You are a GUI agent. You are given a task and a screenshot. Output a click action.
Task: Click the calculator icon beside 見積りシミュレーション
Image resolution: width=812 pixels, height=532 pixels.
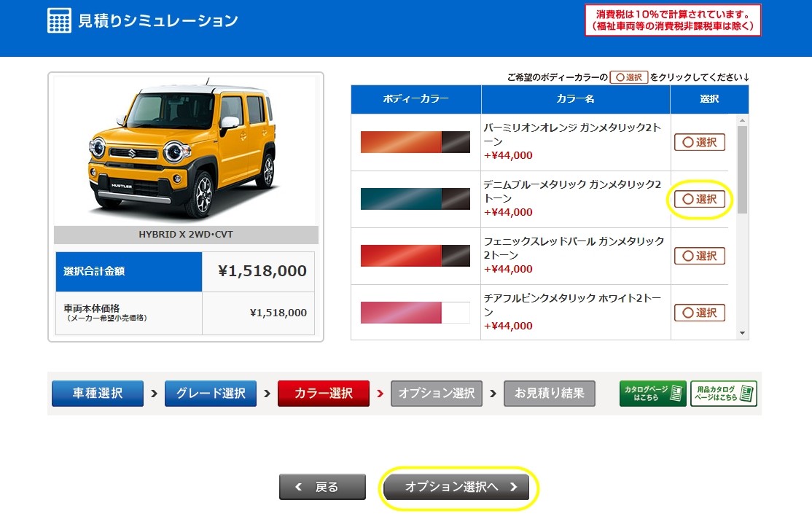59,20
